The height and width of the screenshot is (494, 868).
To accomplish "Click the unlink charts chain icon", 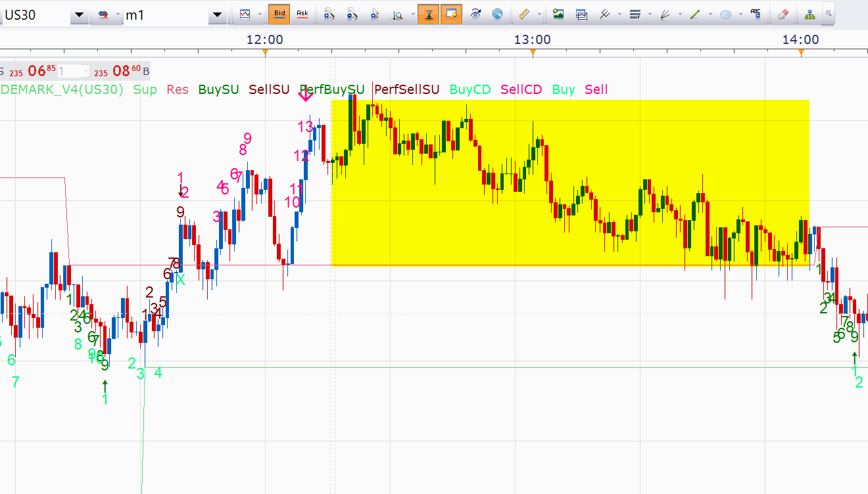I will click(104, 14).
